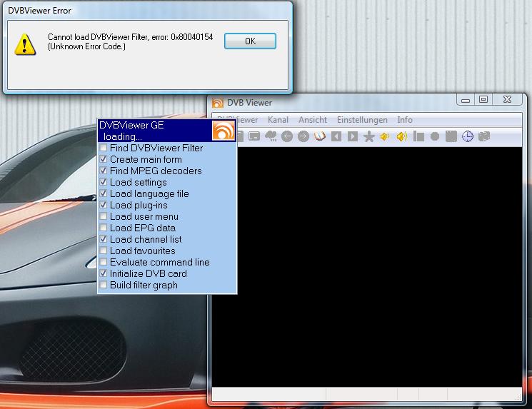
Task: Uncheck the Load plug-ins checkbox
Action: [x=104, y=206]
